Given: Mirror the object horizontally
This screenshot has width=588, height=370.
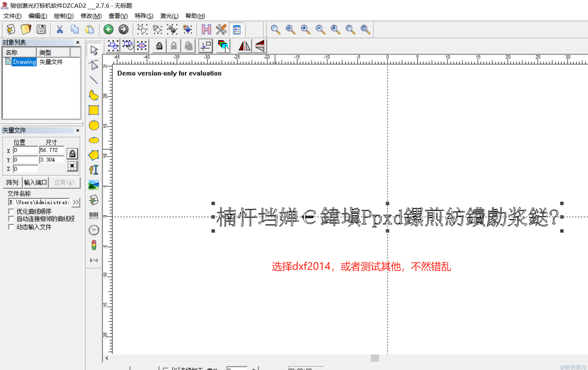Looking at the screenshot, I should (x=245, y=46).
